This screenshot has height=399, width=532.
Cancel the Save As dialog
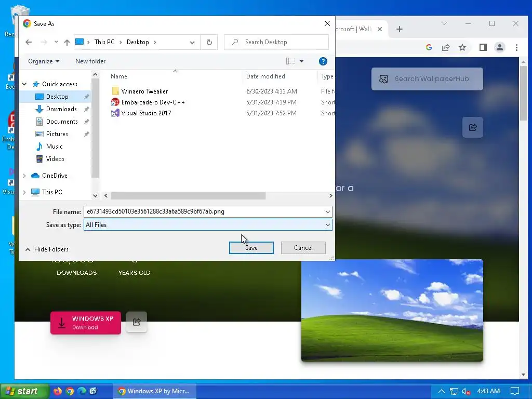(303, 248)
